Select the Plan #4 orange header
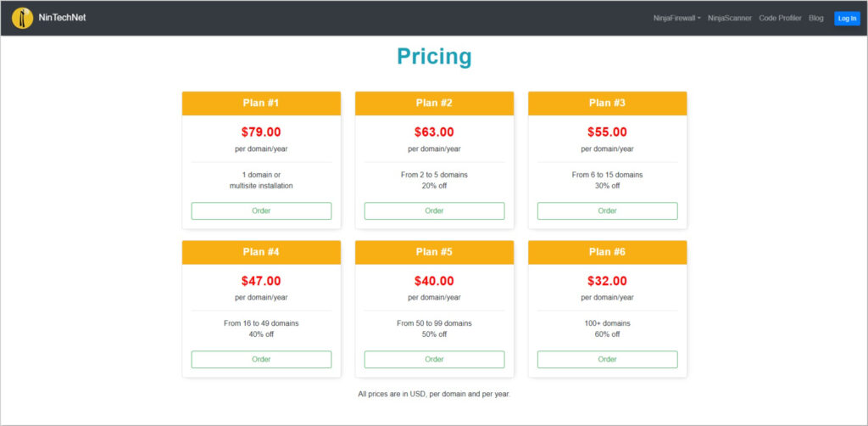The image size is (868, 426). pos(261,252)
